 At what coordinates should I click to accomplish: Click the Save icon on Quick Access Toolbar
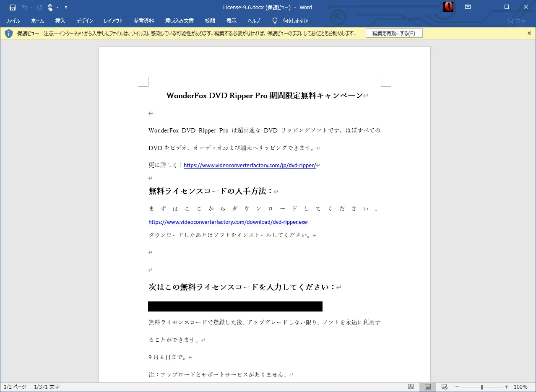12,7
